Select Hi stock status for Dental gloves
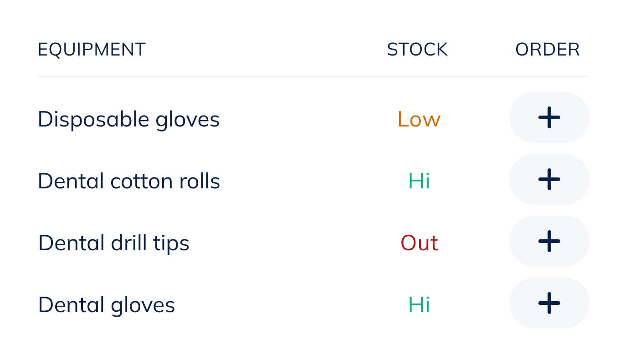The height and width of the screenshot is (364, 625). 419,305
